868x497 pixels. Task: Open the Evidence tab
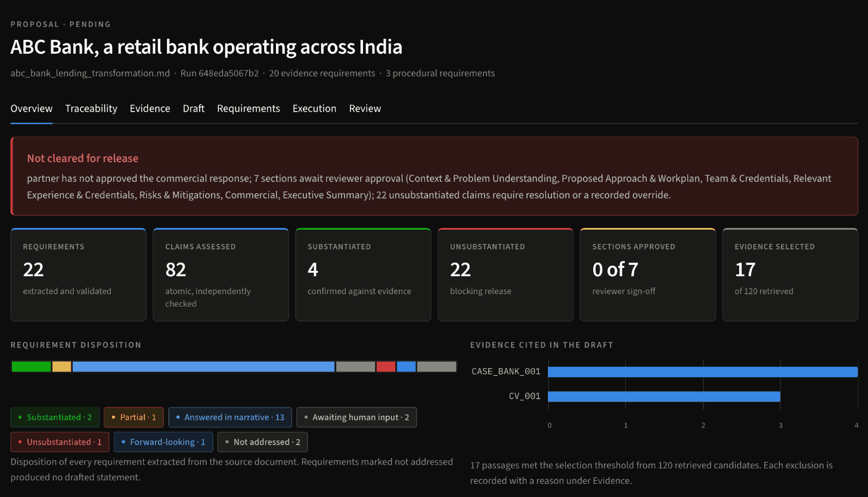point(150,109)
